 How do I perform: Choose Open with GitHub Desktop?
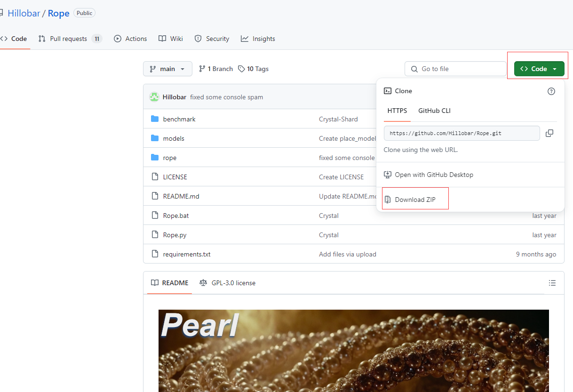pos(429,175)
